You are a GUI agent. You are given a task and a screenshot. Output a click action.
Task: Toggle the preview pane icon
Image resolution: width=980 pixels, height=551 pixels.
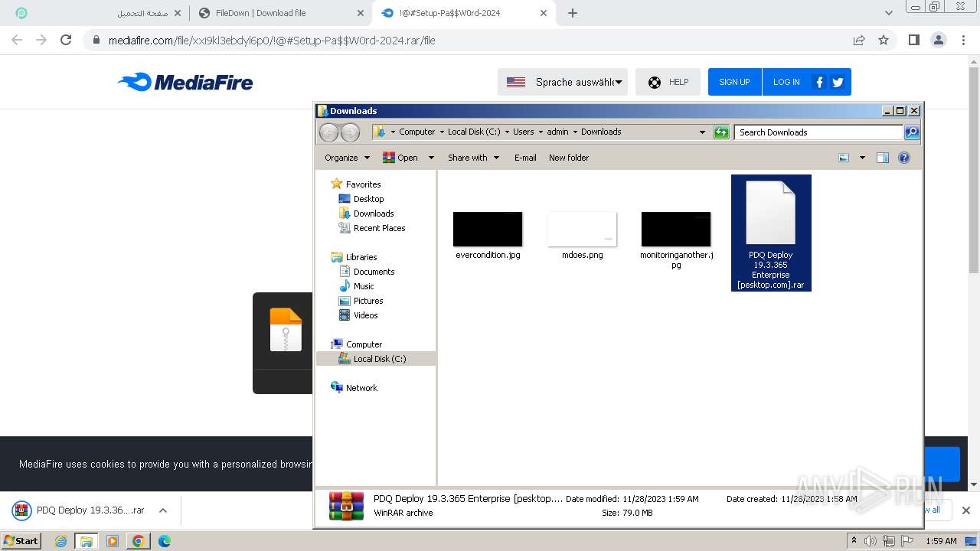tap(883, 158)
